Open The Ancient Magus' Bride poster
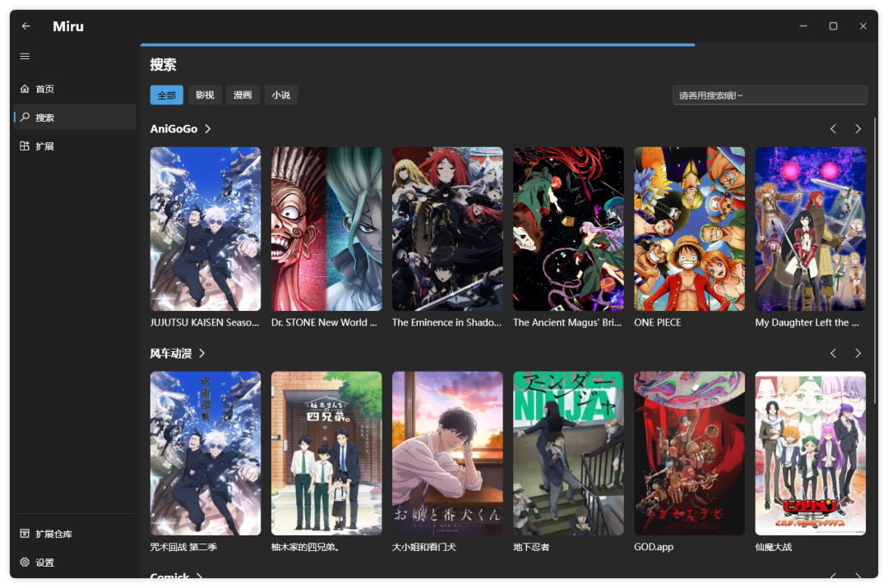 click(x=569, y=229)
